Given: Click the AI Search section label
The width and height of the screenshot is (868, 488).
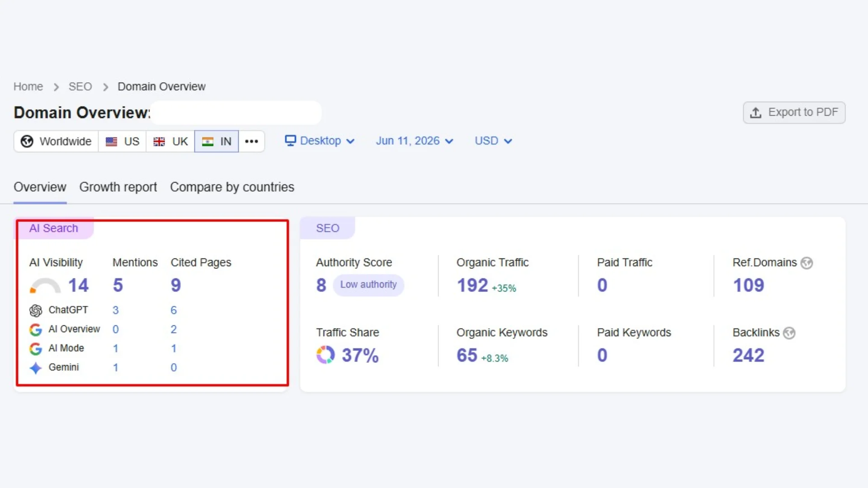Looking at the screenshot, I should pyautogui.click(x=54, y=228).
